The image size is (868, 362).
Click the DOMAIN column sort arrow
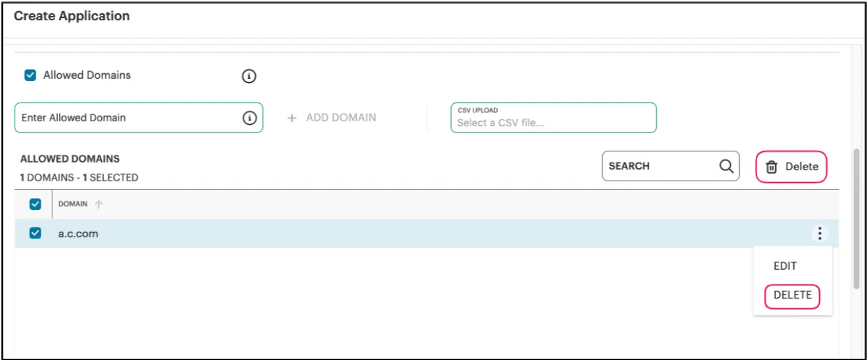point(98,204)
